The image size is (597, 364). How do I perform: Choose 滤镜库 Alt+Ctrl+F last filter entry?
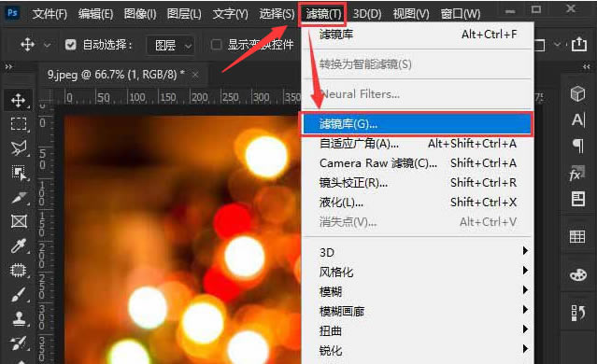click(x=418, y=35)
